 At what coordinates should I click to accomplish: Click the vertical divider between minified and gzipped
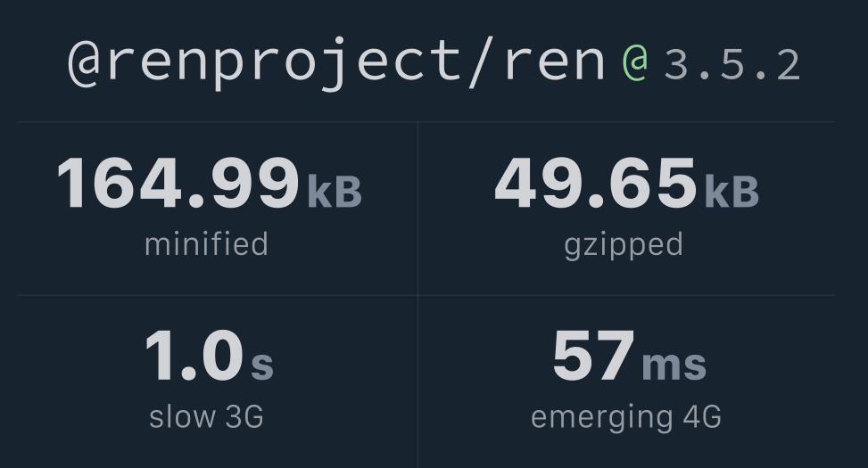pos(417,209)
